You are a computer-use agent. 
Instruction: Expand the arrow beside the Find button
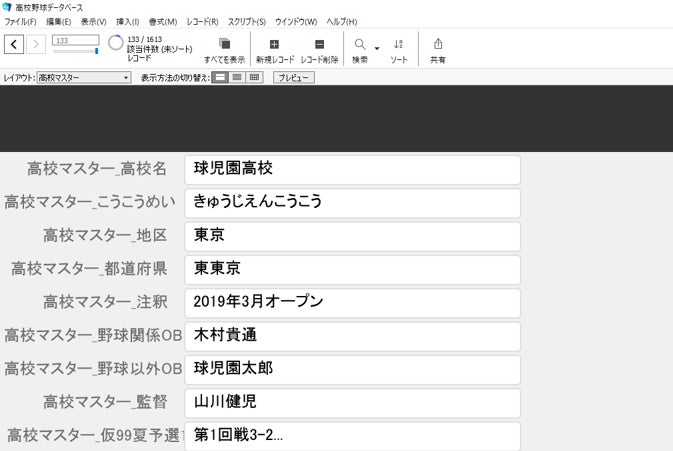(x=377, y=47)
